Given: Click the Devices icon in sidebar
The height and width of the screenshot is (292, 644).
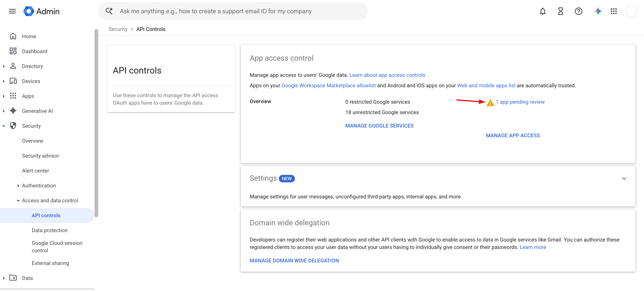Looking at the screenshot, I should [x=13, y=81].
